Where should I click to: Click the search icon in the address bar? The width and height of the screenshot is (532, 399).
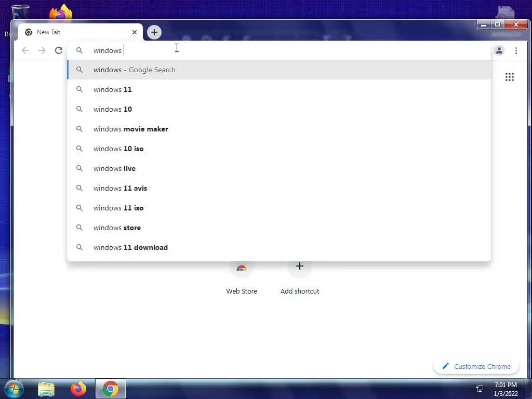[79, 50]
